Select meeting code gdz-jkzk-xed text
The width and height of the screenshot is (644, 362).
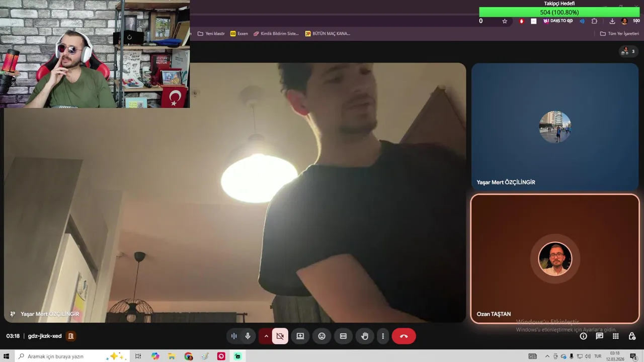[x=45, y=336]
